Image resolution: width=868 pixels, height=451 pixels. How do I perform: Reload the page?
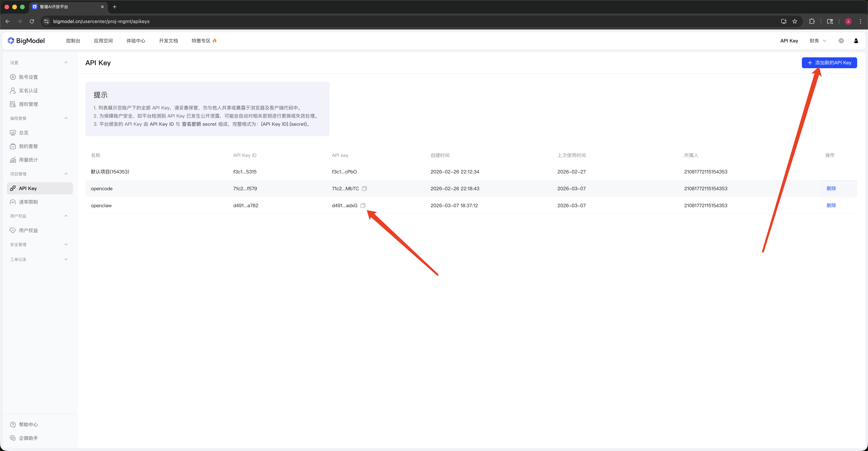point(32,21)
